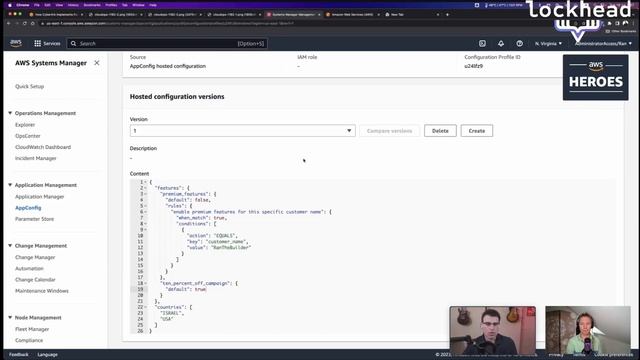Open the Bookmarks menu
The image size is (640, 360).
[92, 5]
